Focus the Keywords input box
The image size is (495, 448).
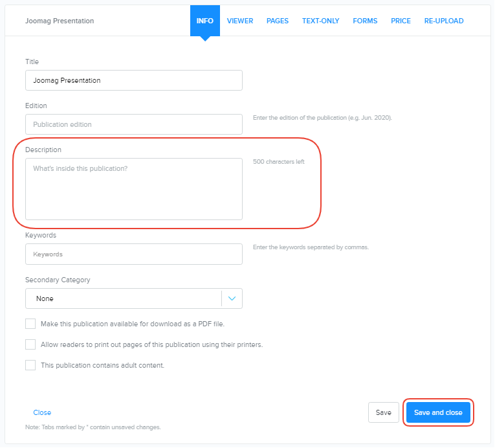tap(133, 254)
